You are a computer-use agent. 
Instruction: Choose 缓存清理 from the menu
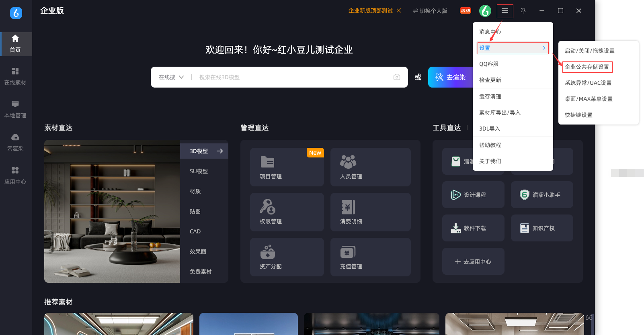513,96
